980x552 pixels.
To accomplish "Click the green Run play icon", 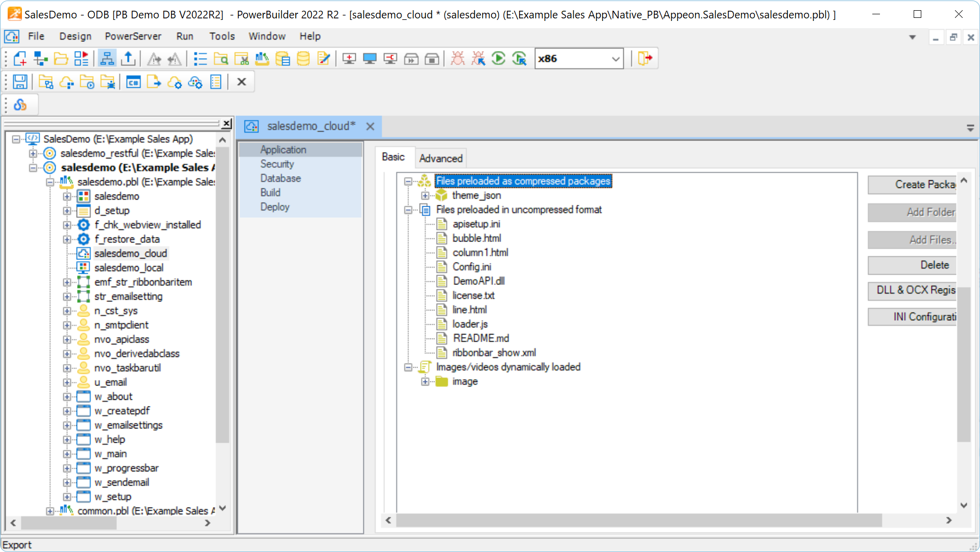I will click(499, 59).
